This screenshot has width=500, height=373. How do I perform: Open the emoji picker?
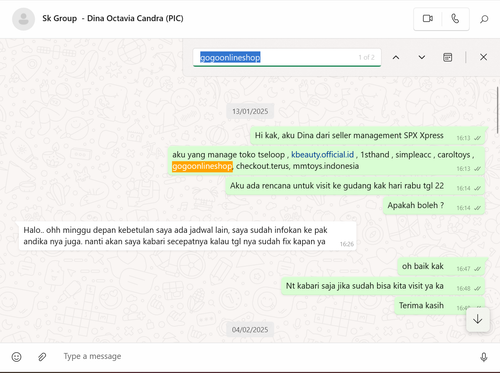16,357
